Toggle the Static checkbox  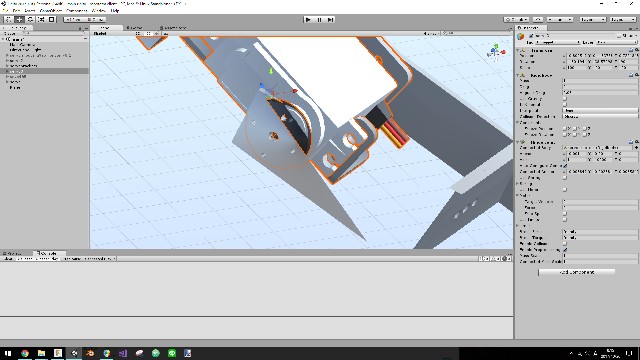pyautogui.click(x=620, y=36)
